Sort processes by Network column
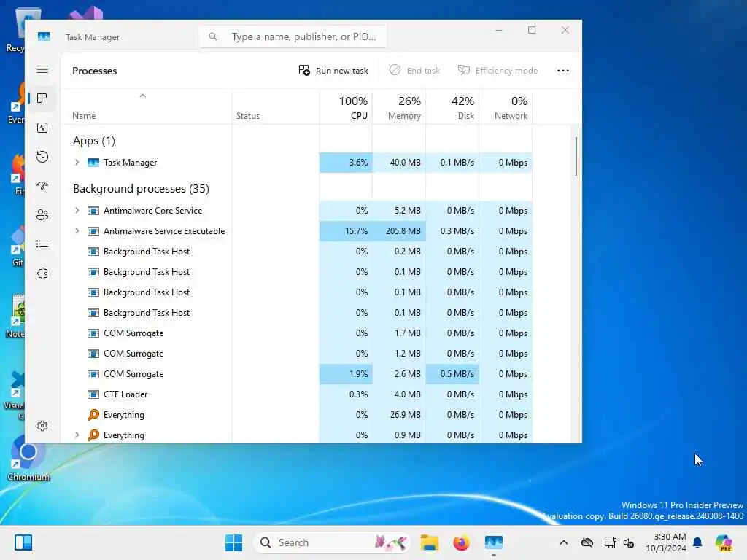 [506, 107]
